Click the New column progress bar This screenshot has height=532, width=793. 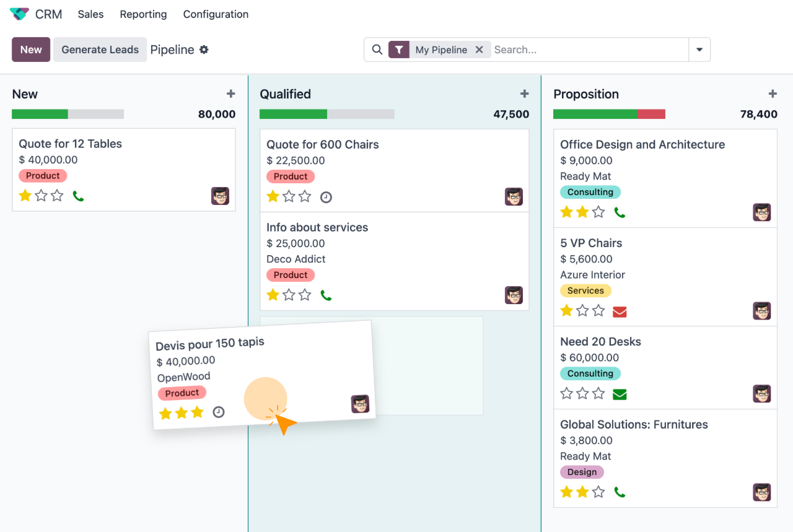[67, 114]
